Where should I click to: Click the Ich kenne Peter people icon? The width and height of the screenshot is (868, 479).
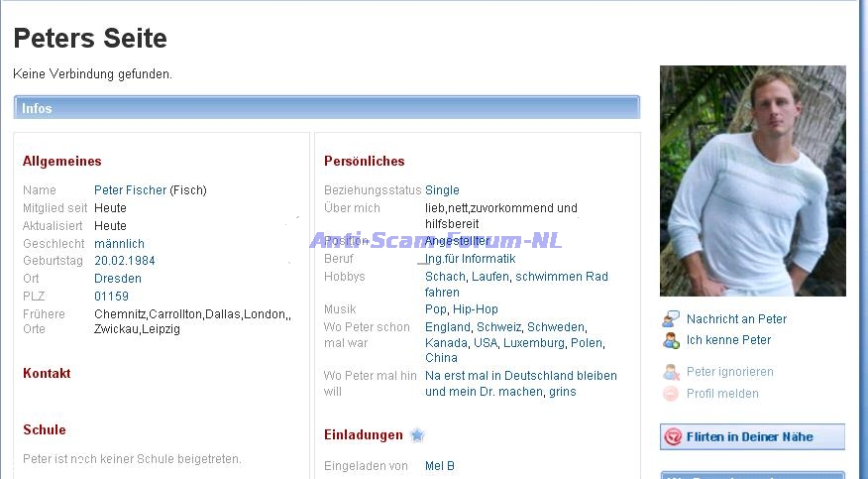click(671, 340)
